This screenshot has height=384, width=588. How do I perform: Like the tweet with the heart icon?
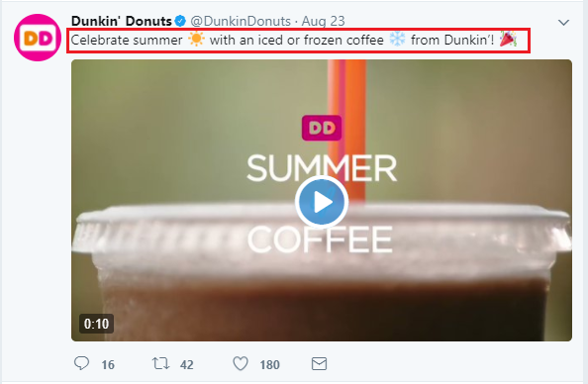pyautogui.click(x=241, y=364)
